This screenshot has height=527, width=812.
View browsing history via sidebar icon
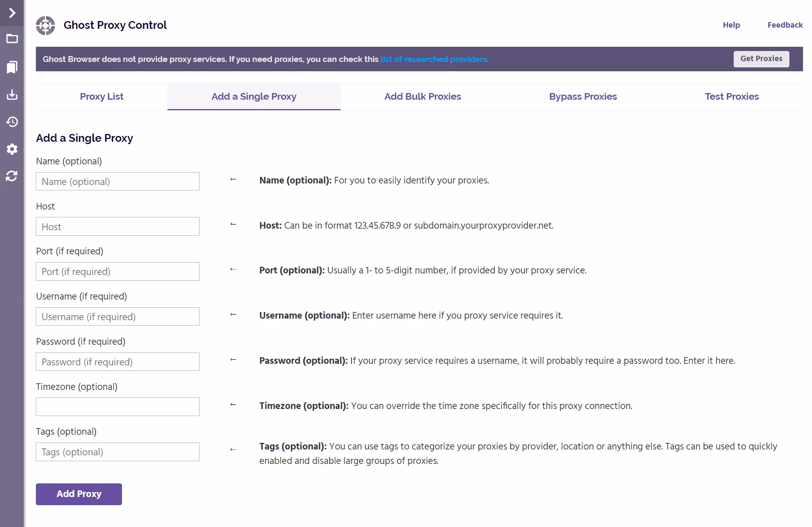tap(12, 122)
